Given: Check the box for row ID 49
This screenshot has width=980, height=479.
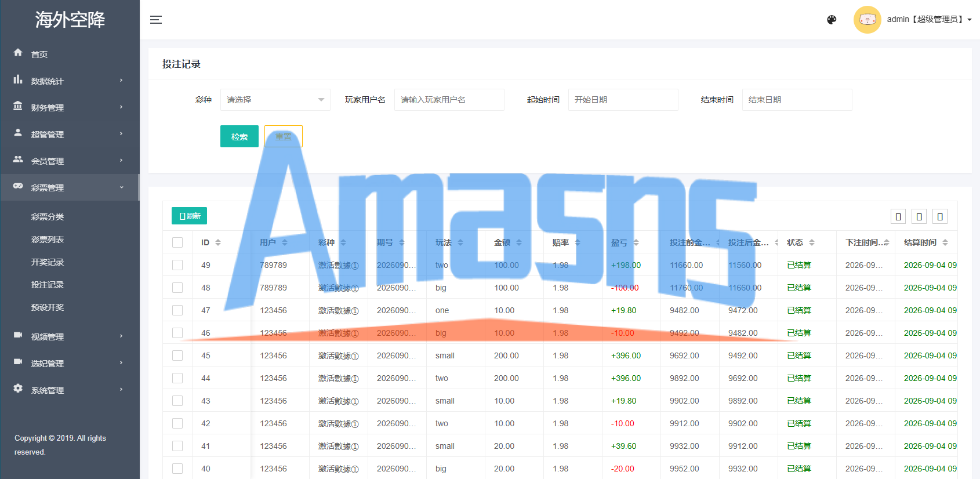Looking at the screenshot, I should [177, 265].
